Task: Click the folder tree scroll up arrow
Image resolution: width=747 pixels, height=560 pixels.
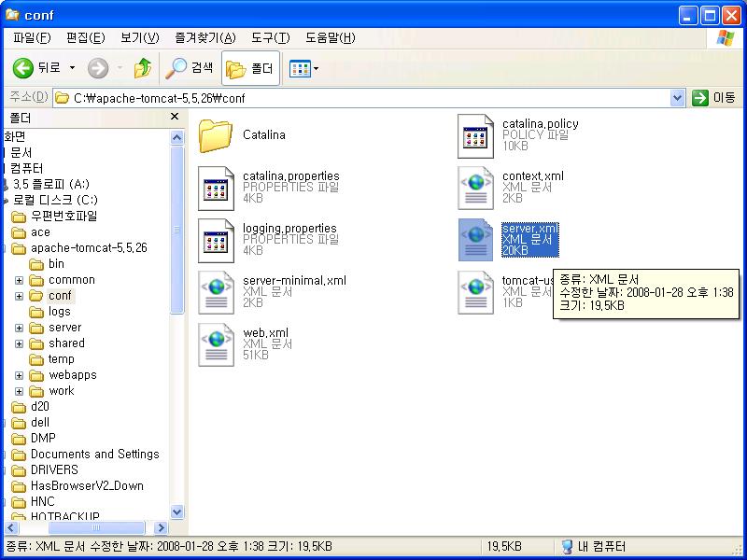Action: (176, 138)
